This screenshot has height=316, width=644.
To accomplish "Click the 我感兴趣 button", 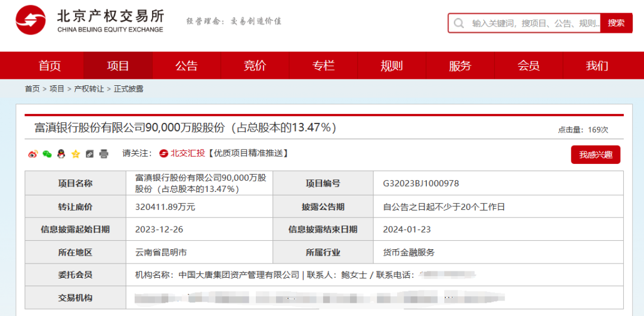I will point(595,154).
